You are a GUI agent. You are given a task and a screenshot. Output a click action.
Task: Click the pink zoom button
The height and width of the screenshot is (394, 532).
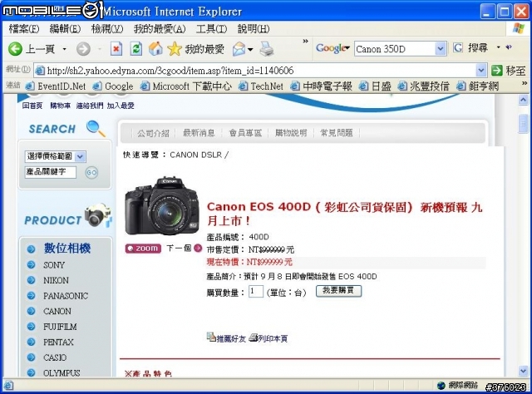[143, 249]
